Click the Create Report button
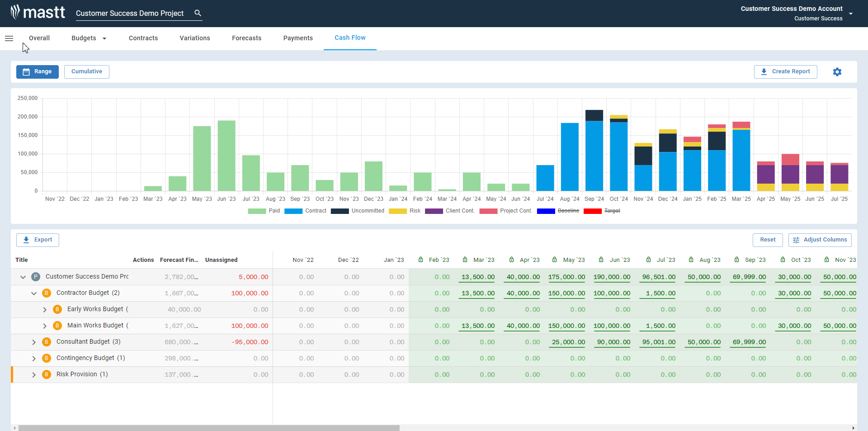Viewport: 868px width, 431px height. [785, 71]
